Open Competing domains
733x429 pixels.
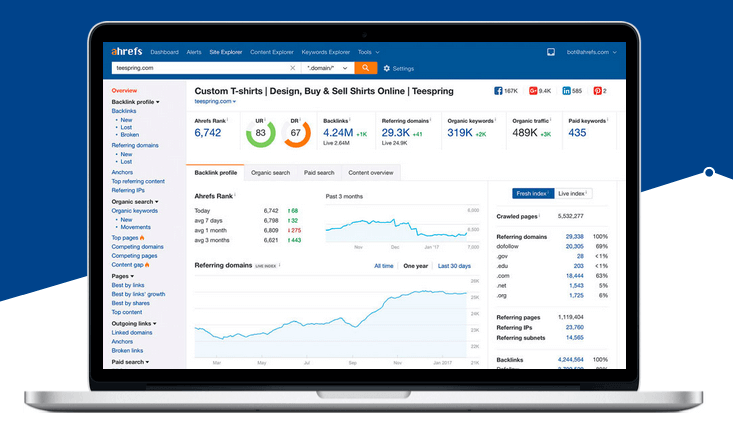137,247
